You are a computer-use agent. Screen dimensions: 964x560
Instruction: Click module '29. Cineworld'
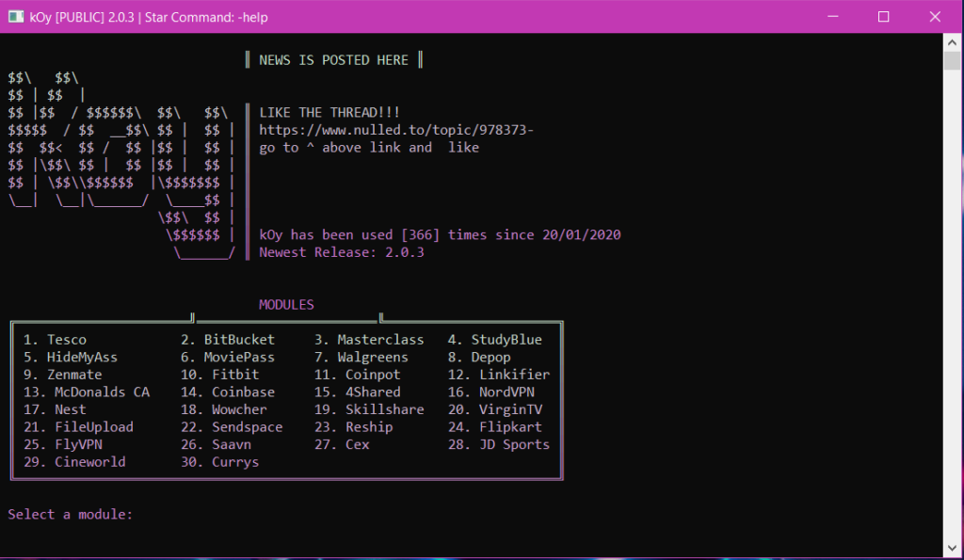tap(74, 461)
